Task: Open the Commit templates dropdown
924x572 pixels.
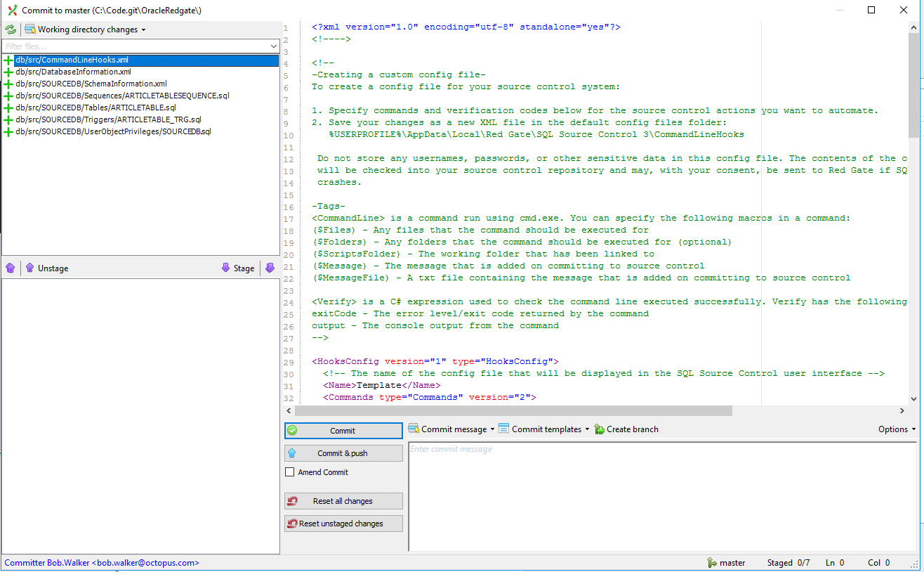Action: 544,429
